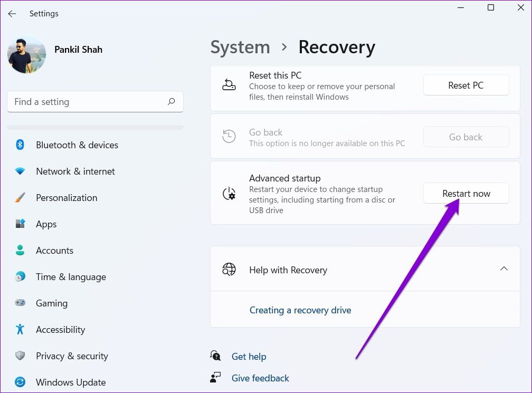Click the Personalization paintbrush icon
The width and height of the screenshot is (532, 393).
pos(20,198)
